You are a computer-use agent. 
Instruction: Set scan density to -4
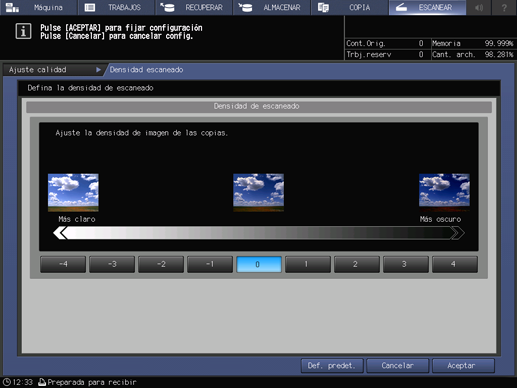63,264
